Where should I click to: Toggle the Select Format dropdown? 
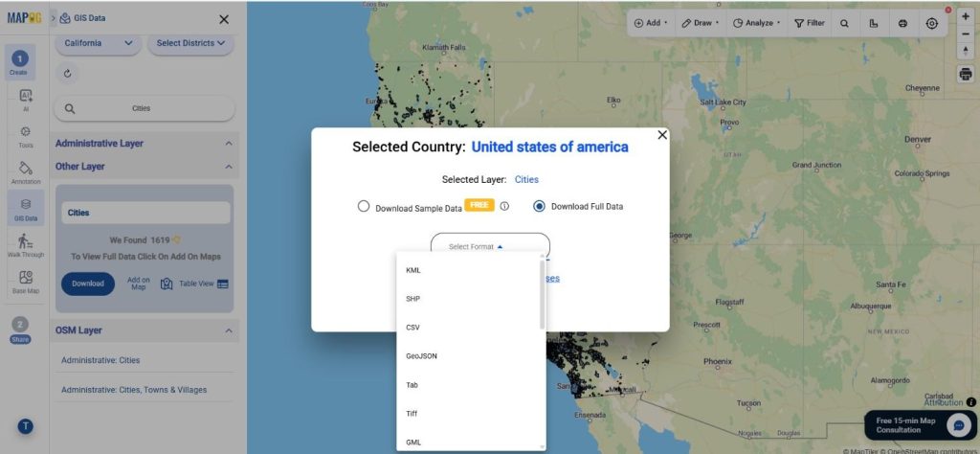[x=490, y=246]
